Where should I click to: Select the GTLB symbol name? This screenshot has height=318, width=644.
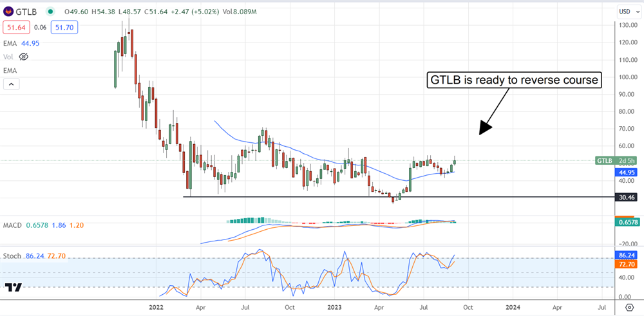click(x=27, y=12)
